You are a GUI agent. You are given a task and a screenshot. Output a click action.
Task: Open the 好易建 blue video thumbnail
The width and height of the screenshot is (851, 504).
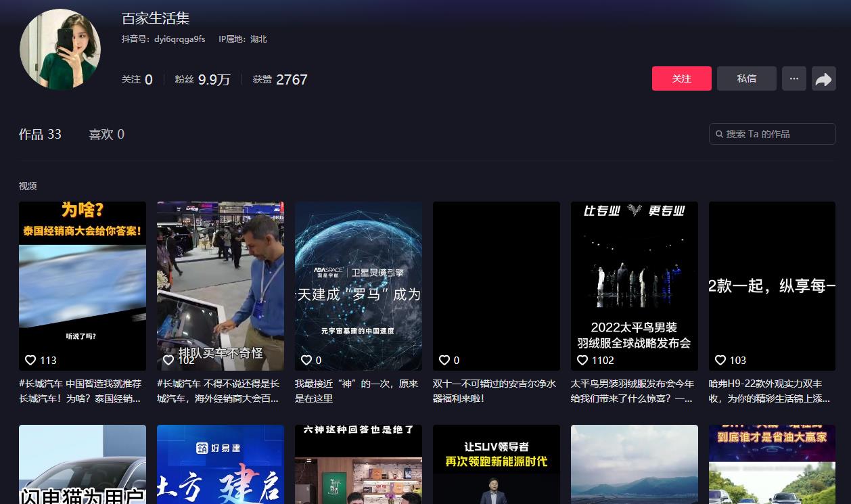221,464
